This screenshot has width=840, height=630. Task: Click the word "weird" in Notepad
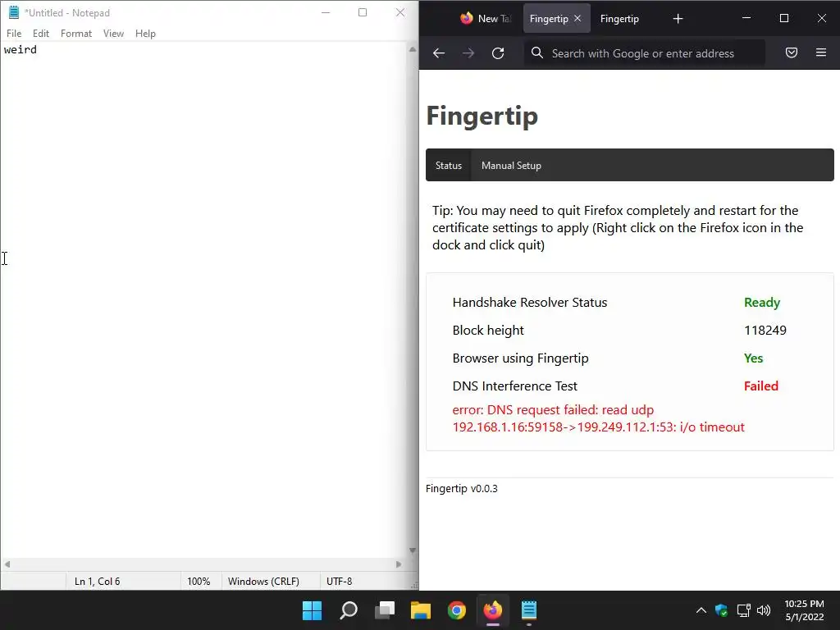pos(21,50)
